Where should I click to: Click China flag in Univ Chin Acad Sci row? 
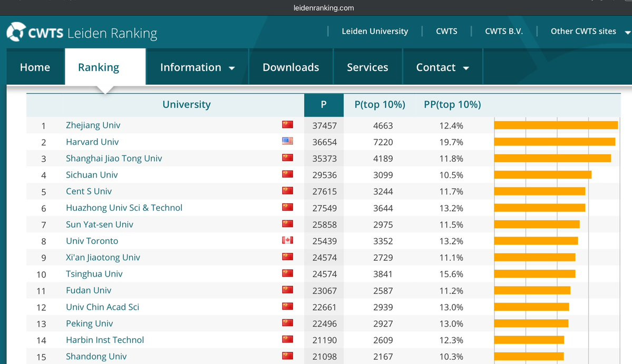point(287,307)
